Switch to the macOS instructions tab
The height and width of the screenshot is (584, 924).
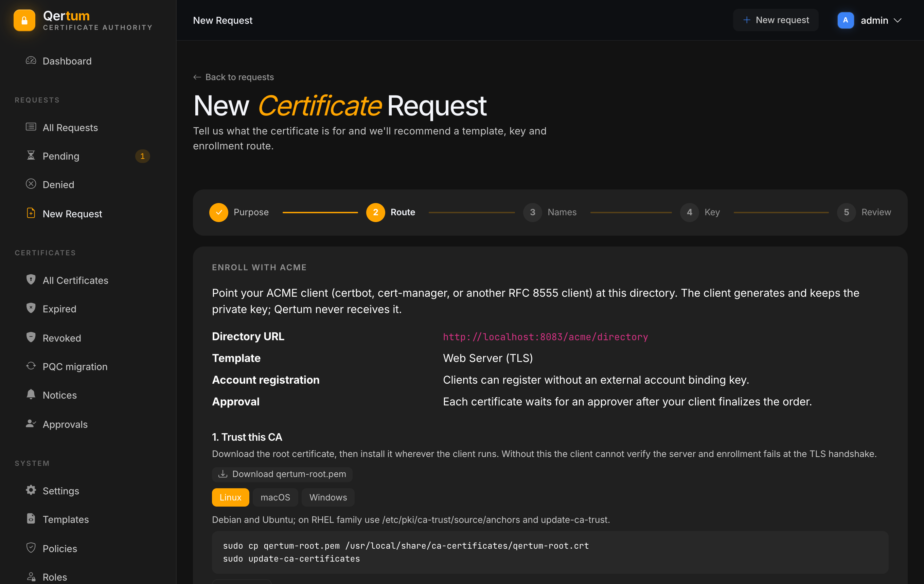tap(276, 497)
